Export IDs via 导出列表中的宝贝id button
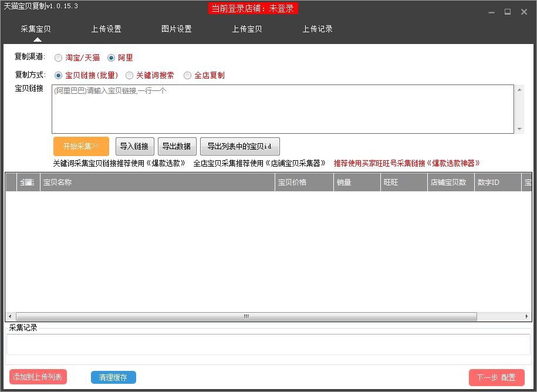 (x=239, y=147)
